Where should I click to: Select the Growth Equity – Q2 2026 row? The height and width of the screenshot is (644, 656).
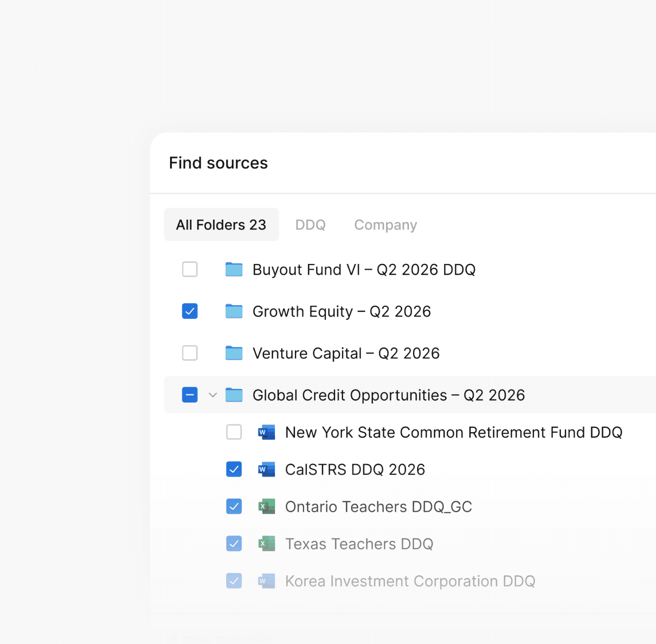pos(410,311)
